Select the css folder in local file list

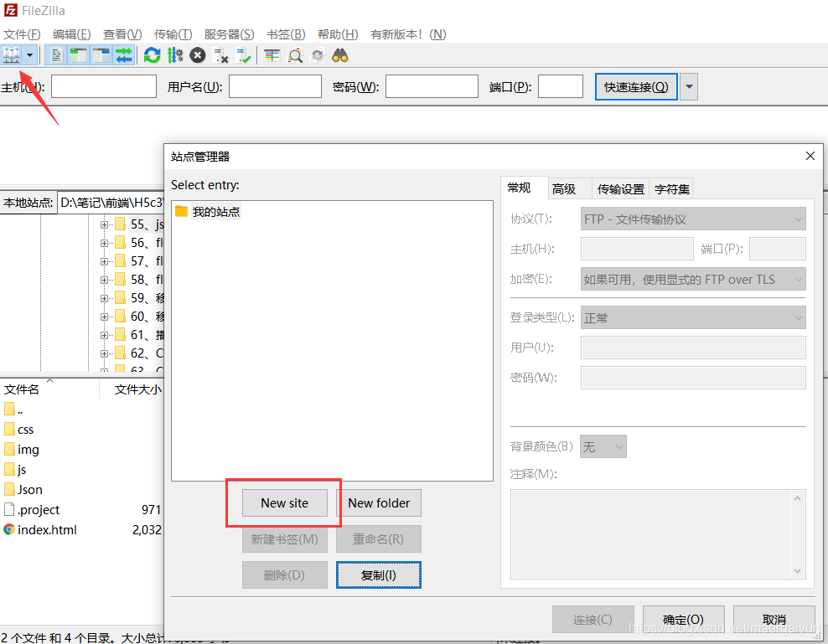click(x=18, y=430)
